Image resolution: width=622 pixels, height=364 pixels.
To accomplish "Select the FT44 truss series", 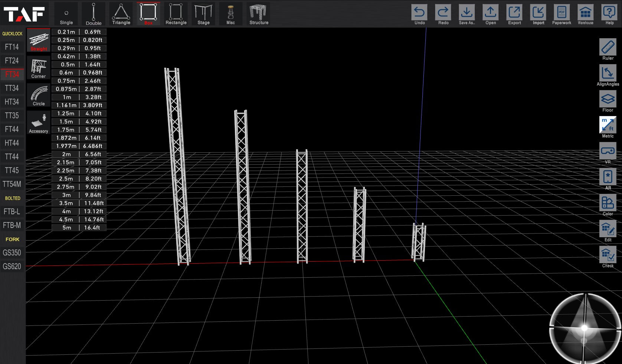I will 12,129.
